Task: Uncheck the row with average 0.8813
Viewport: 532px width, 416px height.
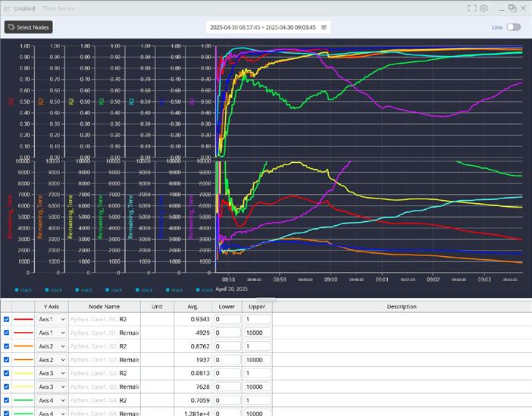Action: 7,374
